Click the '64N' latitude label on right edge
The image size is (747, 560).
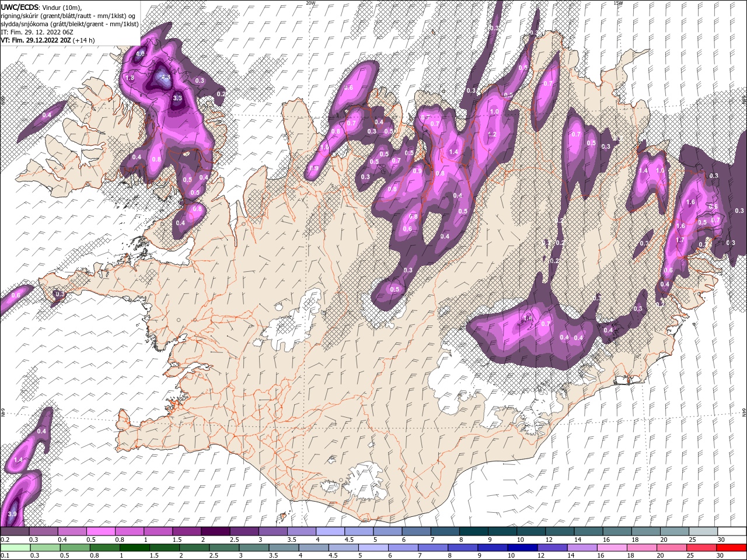[744, 412]
